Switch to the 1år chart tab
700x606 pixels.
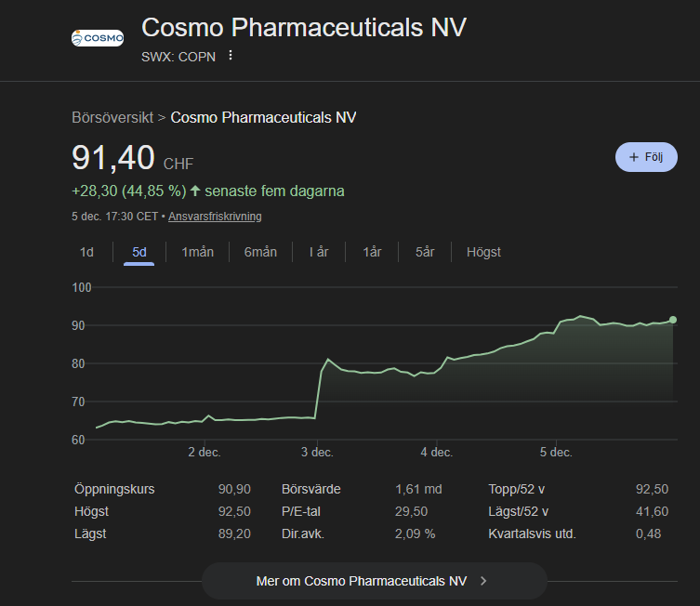click(x=372, y=252)
